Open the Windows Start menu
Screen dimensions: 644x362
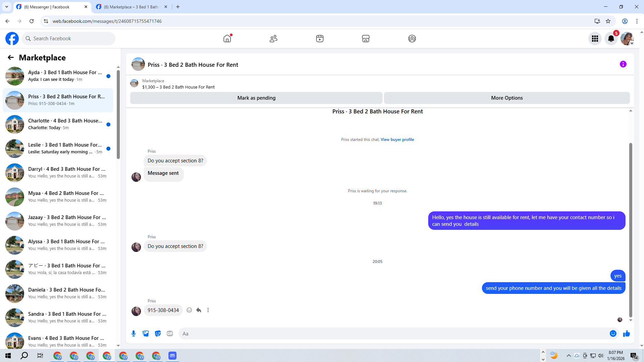click(8, 355)
